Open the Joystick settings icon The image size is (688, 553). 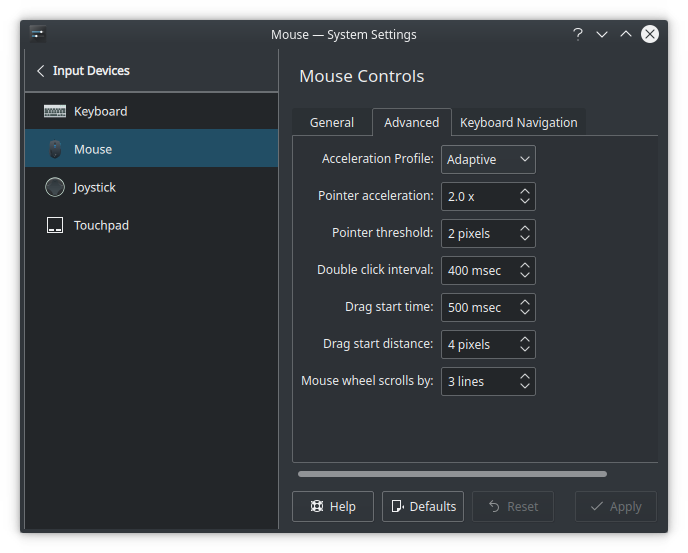55,187
